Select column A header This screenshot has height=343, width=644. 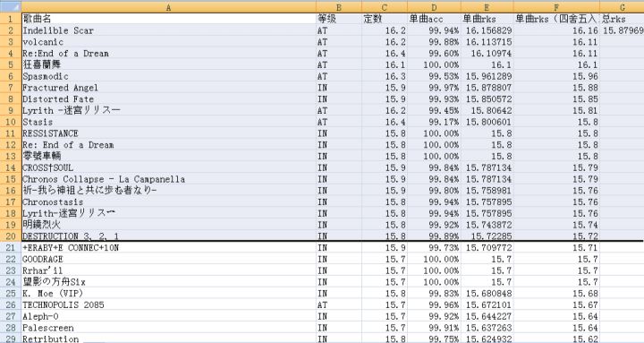click(x=168, y=6)
